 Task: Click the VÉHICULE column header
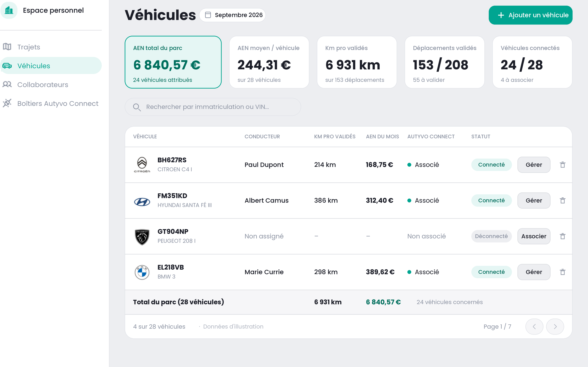click(x=145, y=136)
